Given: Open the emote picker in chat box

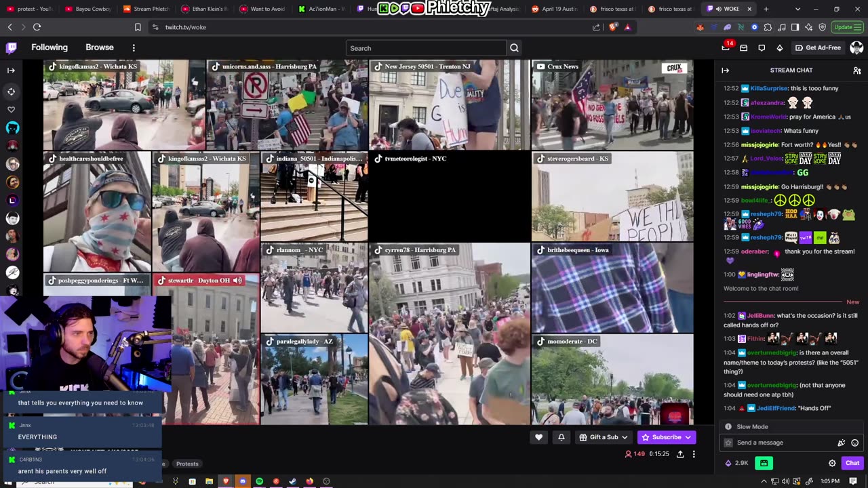Looking at the screenshot, I should coord(854,443).
